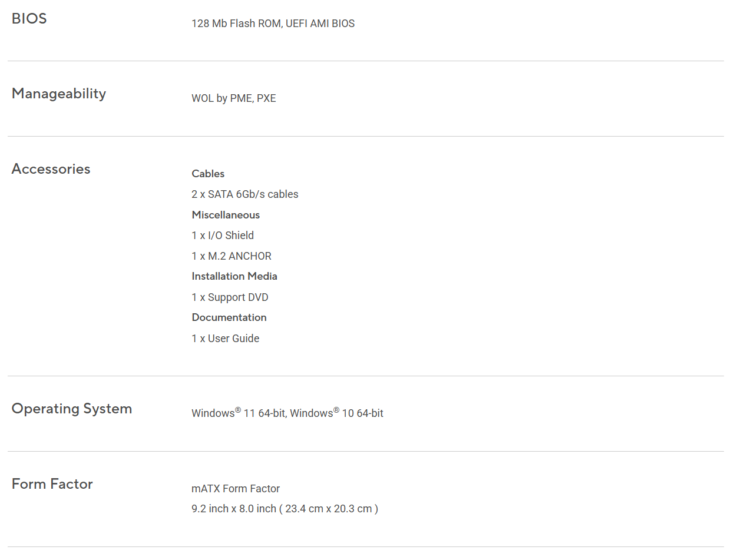Screen dimensions: 734x560
Task: Click the 9.2 inch x 8.0 inch dimensions
Action: (x=234, y=509)
